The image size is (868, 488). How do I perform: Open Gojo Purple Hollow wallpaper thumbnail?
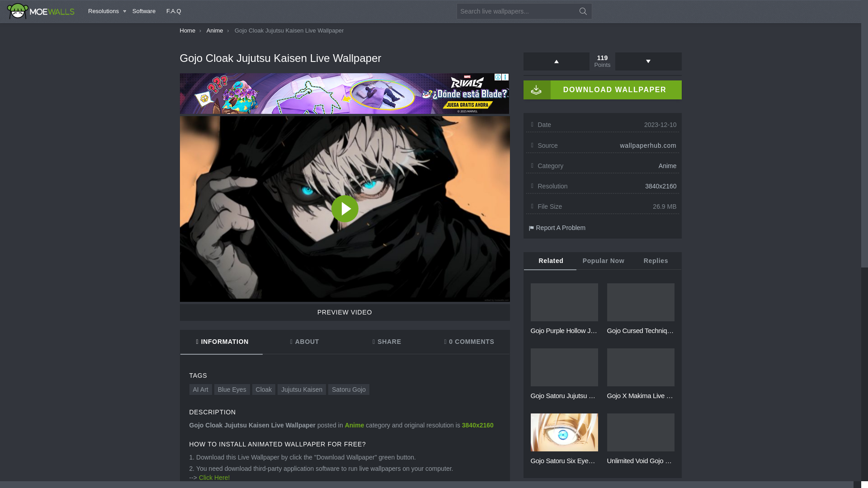click(564, 302)
